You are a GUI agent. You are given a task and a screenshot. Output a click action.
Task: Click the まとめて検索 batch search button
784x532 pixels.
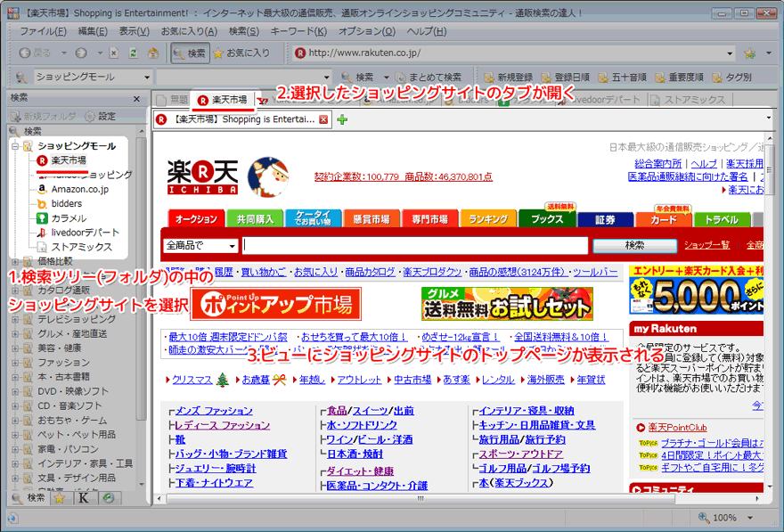429,77
